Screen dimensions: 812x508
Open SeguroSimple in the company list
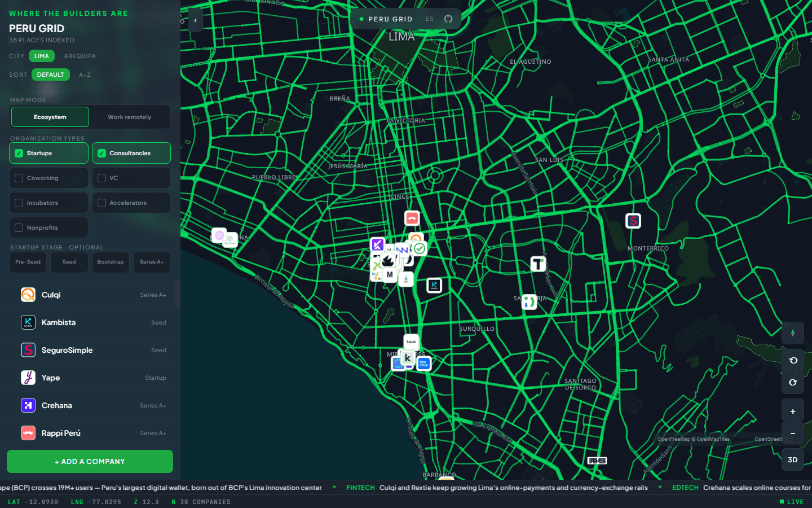[x=90, y=350]
